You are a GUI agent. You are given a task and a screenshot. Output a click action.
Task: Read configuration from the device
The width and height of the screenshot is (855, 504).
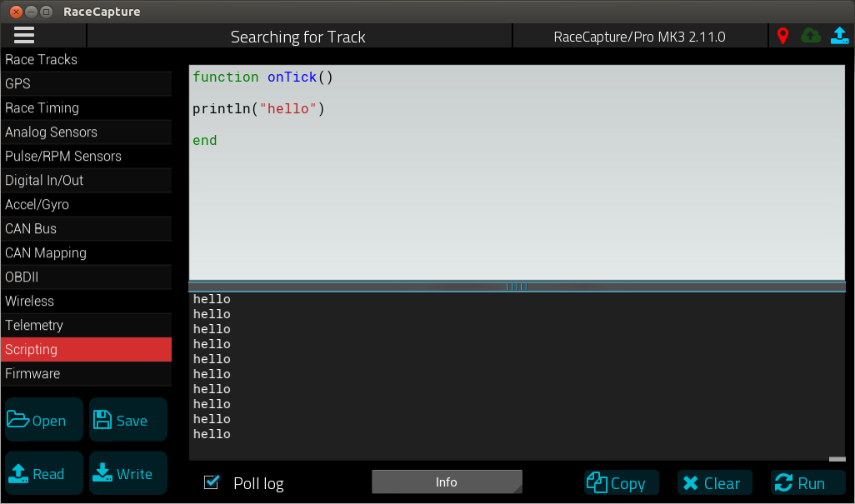coord(44,473)
